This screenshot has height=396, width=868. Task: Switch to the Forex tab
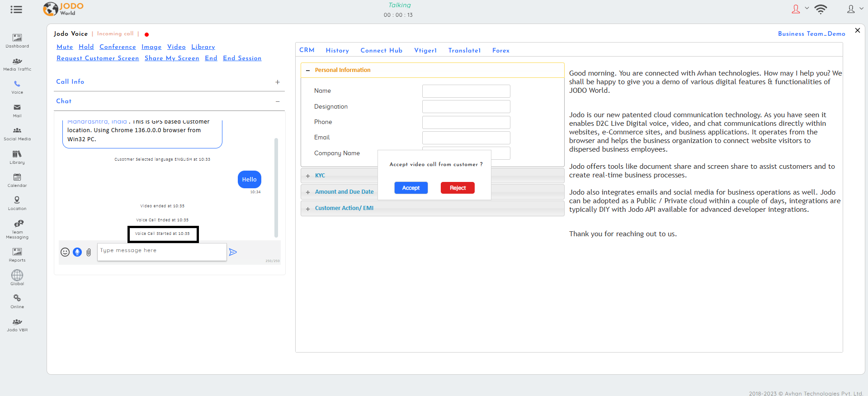[x=501, y=50]
